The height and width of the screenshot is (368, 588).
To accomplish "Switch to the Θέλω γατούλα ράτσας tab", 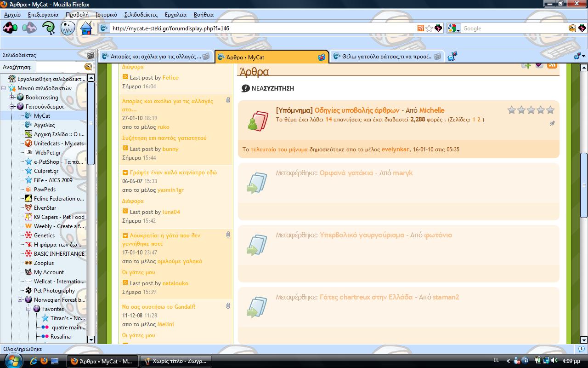I will coord(382,57).
